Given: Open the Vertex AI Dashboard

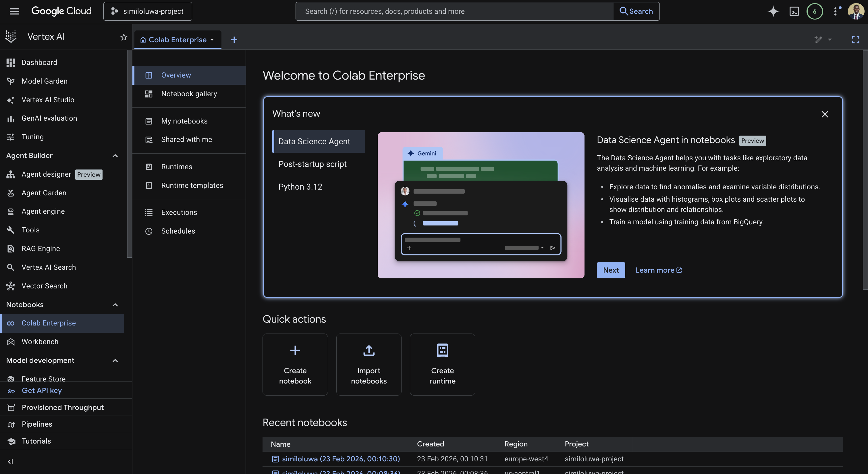Looking at the screenshot, I should 39,62.
